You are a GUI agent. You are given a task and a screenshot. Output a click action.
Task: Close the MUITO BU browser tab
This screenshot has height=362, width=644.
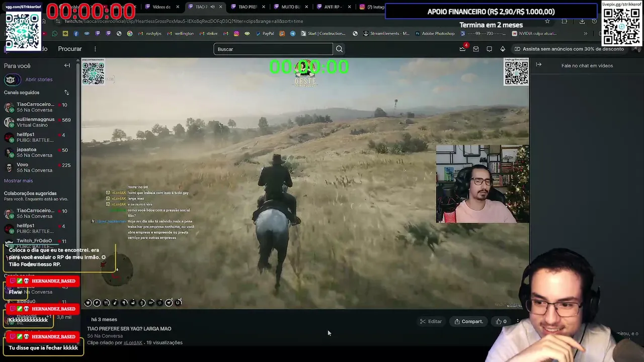pyautogui.click(x=306, y=7)
